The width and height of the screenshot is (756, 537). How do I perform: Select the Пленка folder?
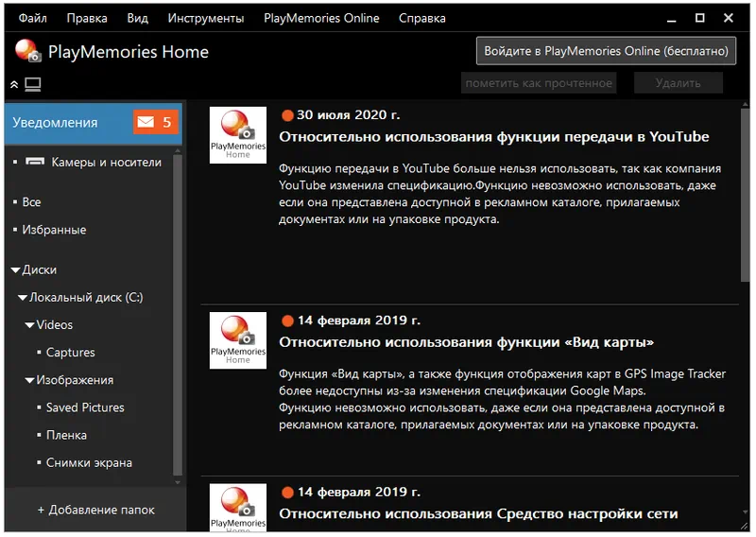(x=66, y=435)
